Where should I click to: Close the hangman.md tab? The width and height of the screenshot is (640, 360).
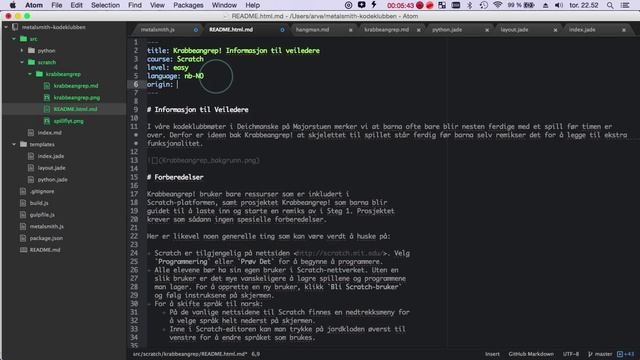tap(350, 30)
